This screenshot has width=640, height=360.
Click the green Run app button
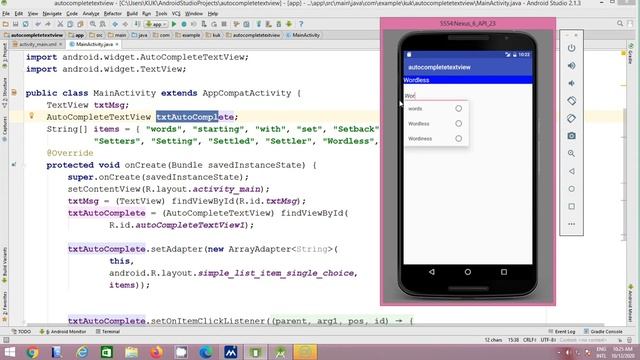click(x=174, y=24)
